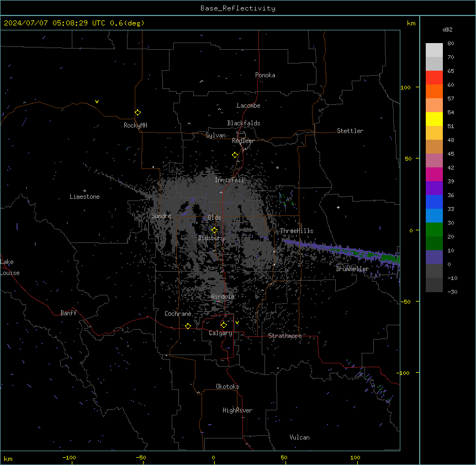Click the Okotoks label

(x=228, y=387)
